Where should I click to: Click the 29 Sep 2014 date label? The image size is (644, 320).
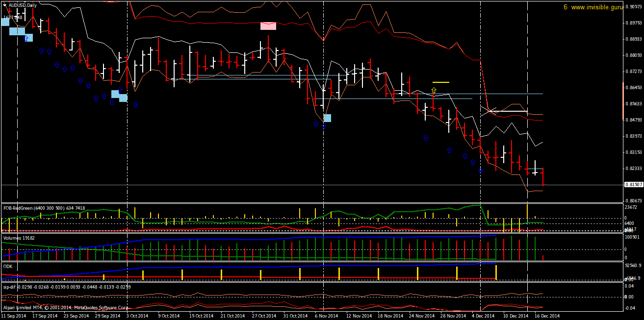coord(108,316)
